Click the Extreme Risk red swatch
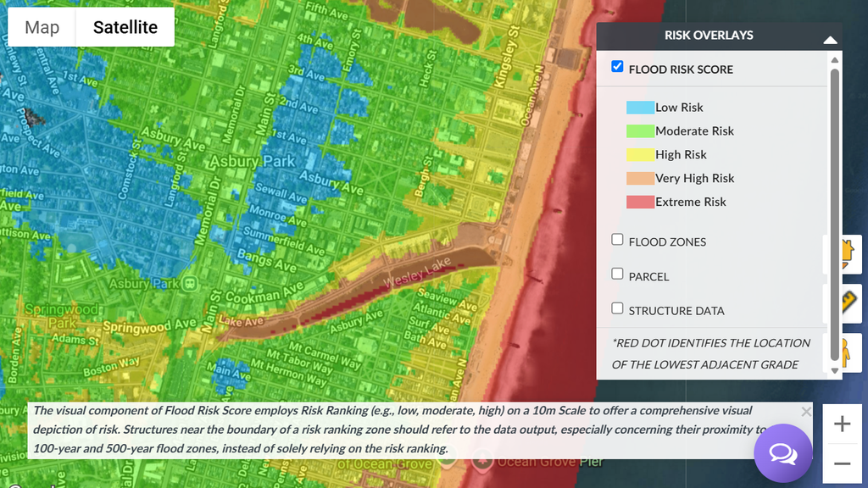The height and width of the screenshot is (488, 868). click(640, 202)
